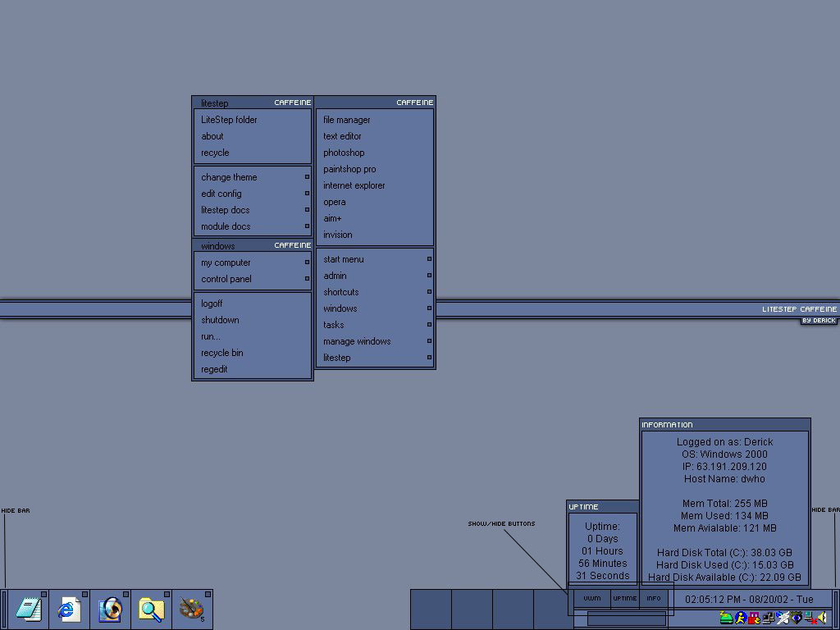Open the run... menu entry

coord(253,336)
